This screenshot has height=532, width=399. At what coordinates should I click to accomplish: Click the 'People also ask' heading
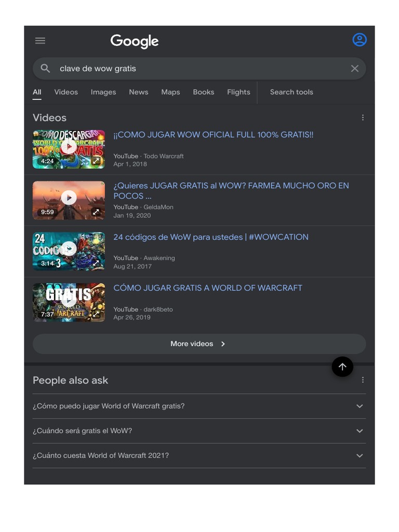70,380
